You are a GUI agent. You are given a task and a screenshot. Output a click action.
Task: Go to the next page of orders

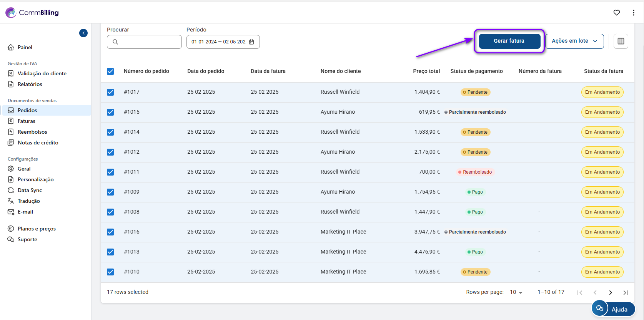(x=611, y=293)
